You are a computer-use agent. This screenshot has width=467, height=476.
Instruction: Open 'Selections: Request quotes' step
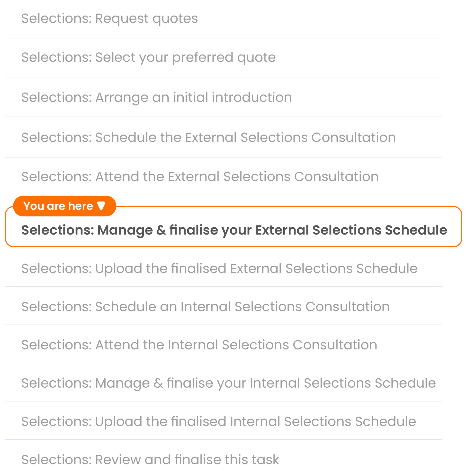(109, 19)
